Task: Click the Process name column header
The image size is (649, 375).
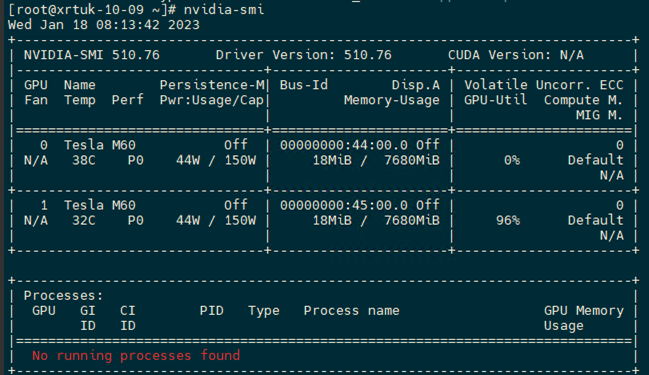Action: (x=351, y=311)
